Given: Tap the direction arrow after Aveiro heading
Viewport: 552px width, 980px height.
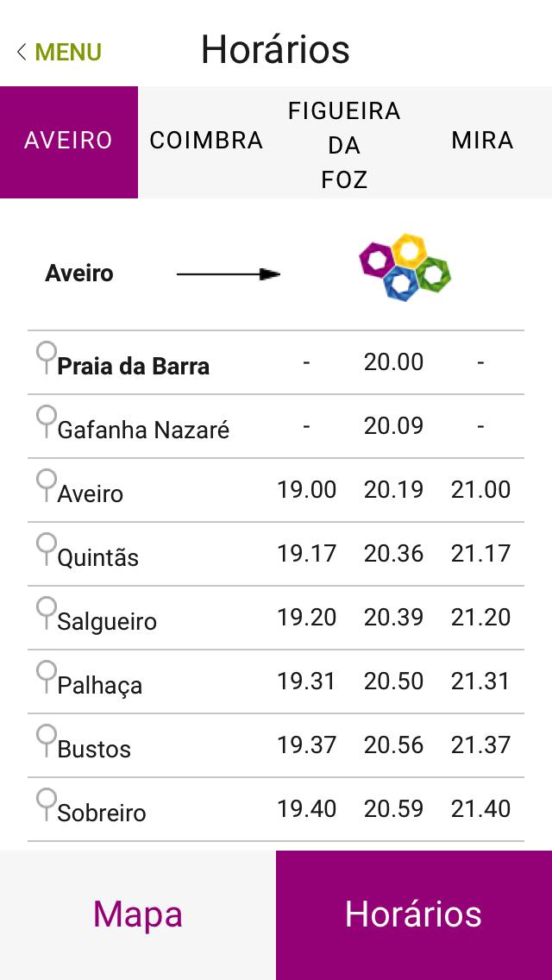Looking at the screenshot, I should pyautogui.click(x=229, y=274).
